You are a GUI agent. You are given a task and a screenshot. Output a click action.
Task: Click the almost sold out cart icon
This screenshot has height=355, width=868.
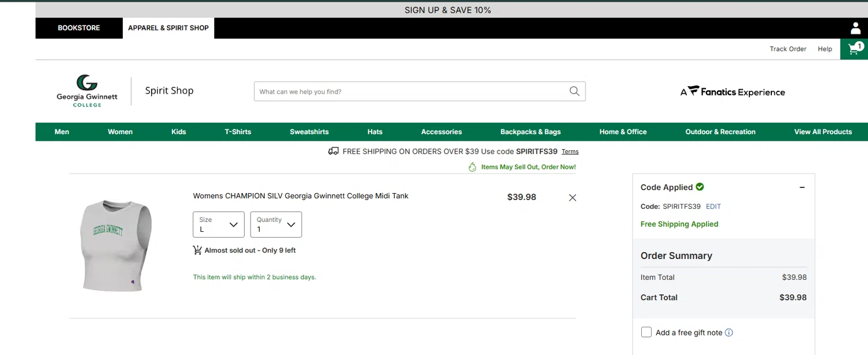tap(197, 250)
